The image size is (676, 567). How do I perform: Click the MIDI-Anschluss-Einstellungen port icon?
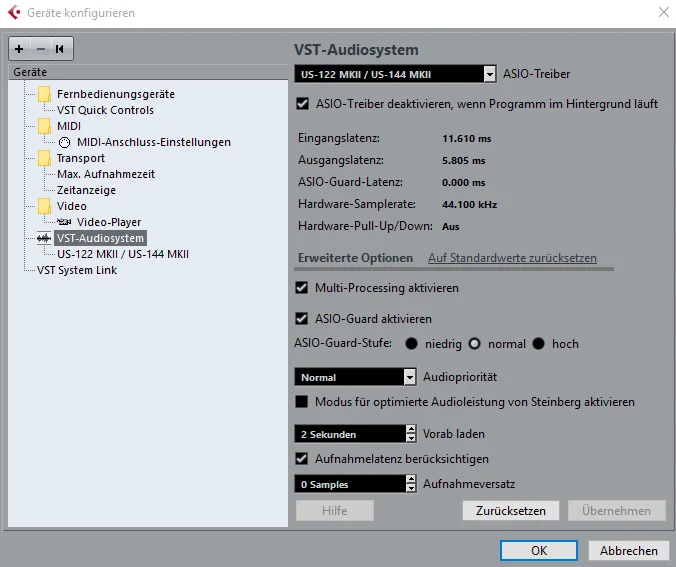point(65,142)
